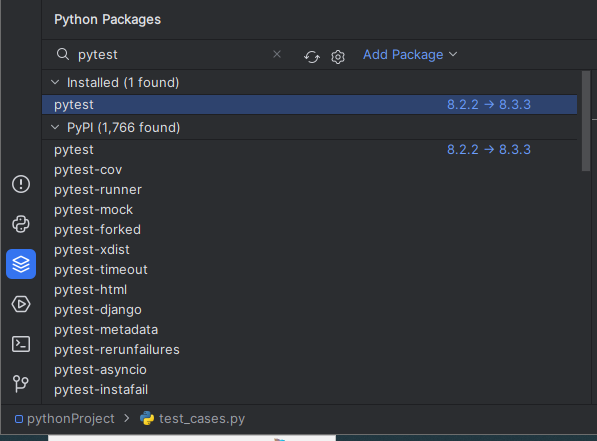Clear the pytest search text

277,54
